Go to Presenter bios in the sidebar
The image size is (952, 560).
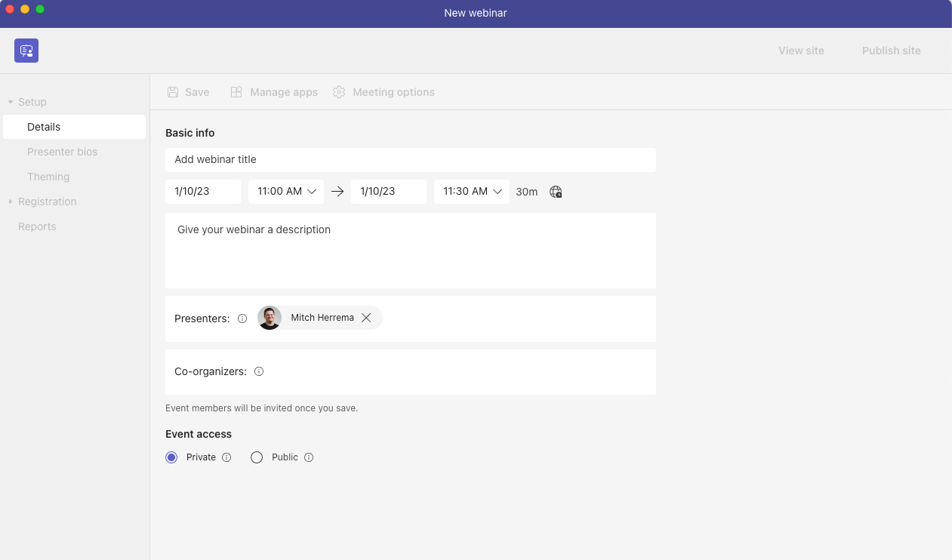pyautogui.click(x=62, y=152)
